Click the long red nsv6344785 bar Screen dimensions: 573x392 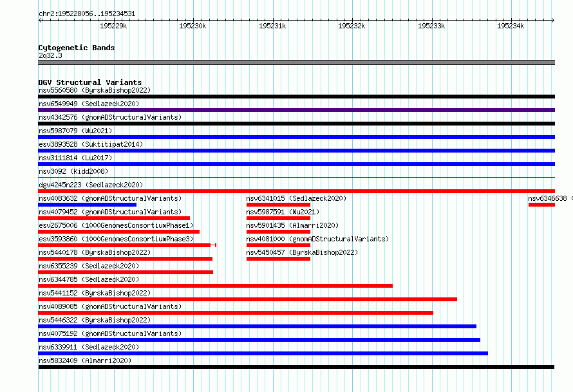215,286
